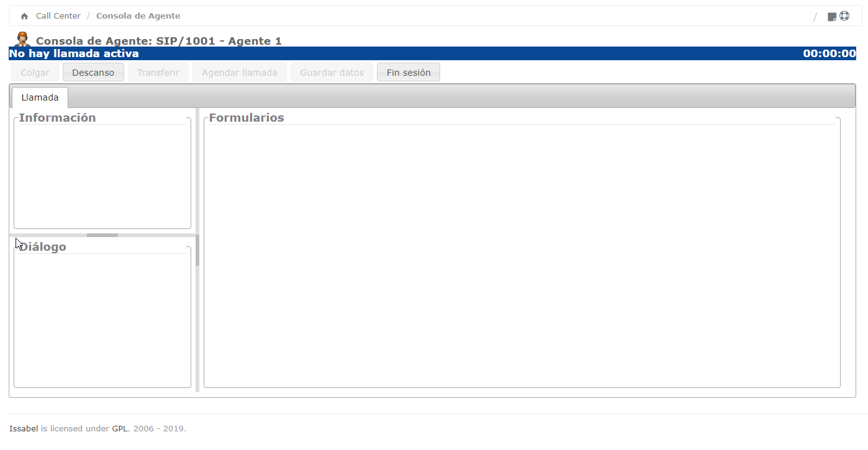Select Agendar llamada button
The width and height of the screenshot is (868, 450).
pyautogui.click(x=240, y=73)
